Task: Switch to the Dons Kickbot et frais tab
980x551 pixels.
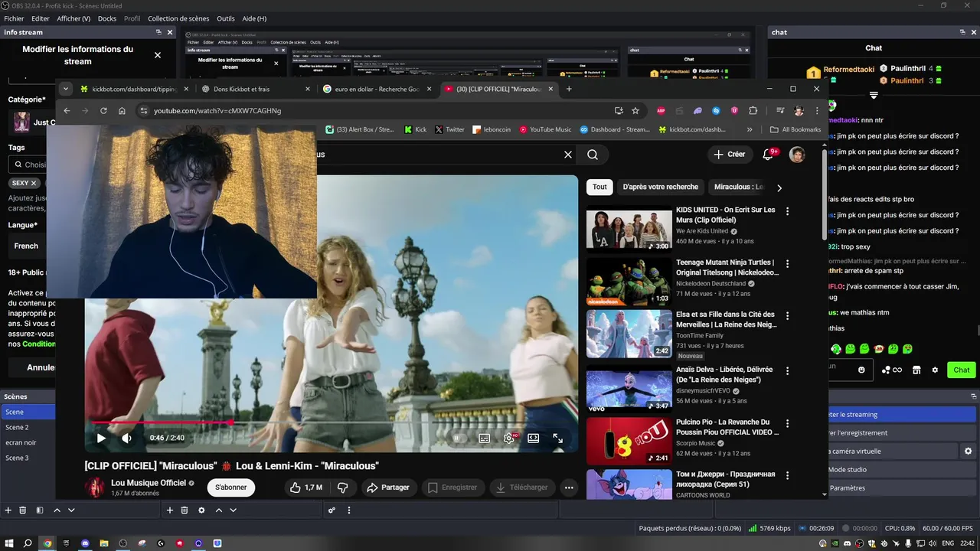Action: [x=253, y=89]
